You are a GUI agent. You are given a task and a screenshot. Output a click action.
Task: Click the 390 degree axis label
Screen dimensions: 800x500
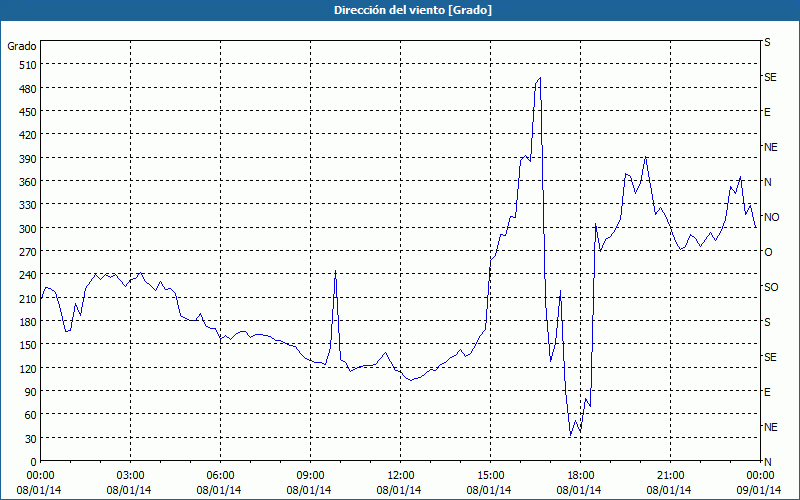[x=27, y=158]
